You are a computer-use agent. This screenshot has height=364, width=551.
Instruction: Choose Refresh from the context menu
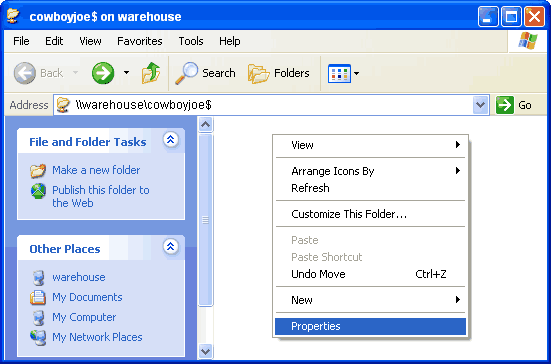coord(370,188)
